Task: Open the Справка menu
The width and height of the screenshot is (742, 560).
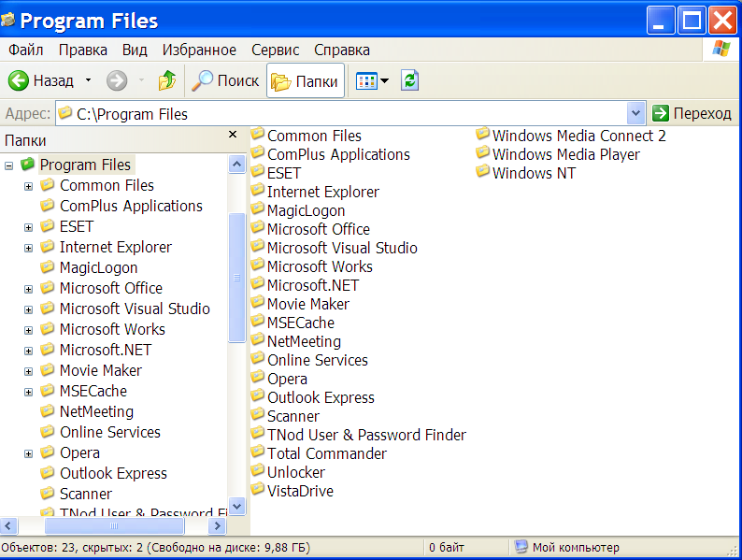Action: 342,50
